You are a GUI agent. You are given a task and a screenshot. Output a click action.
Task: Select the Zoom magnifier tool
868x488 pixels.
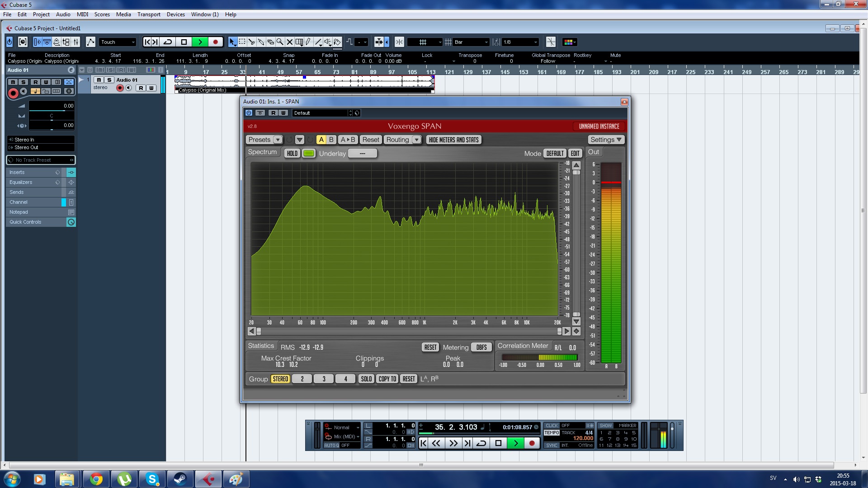coord(280,42)
